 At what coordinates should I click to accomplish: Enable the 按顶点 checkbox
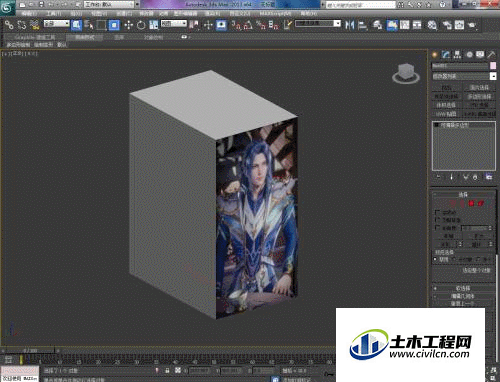[x=438, y=212]
